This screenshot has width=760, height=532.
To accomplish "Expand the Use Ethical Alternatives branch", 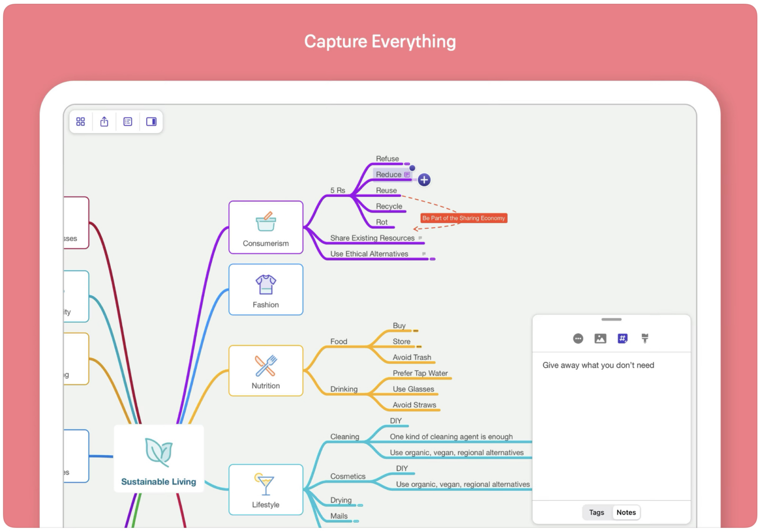I will [x=433, y=259].
